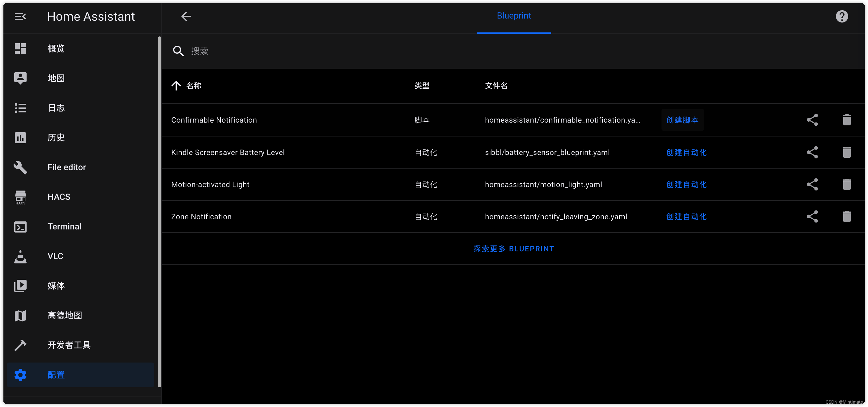Open 地图 map sidebar icon
Screen dimensions: 868x407
(x=20, y=78)
